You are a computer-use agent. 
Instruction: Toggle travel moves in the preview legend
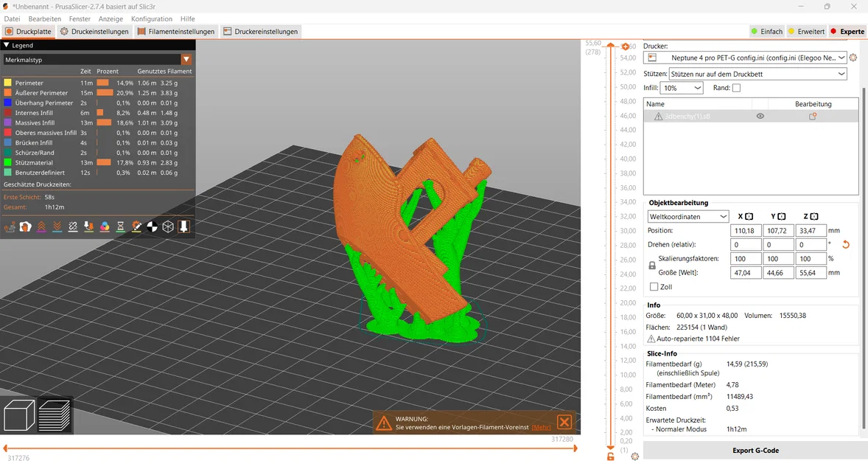tap(10, 226)
